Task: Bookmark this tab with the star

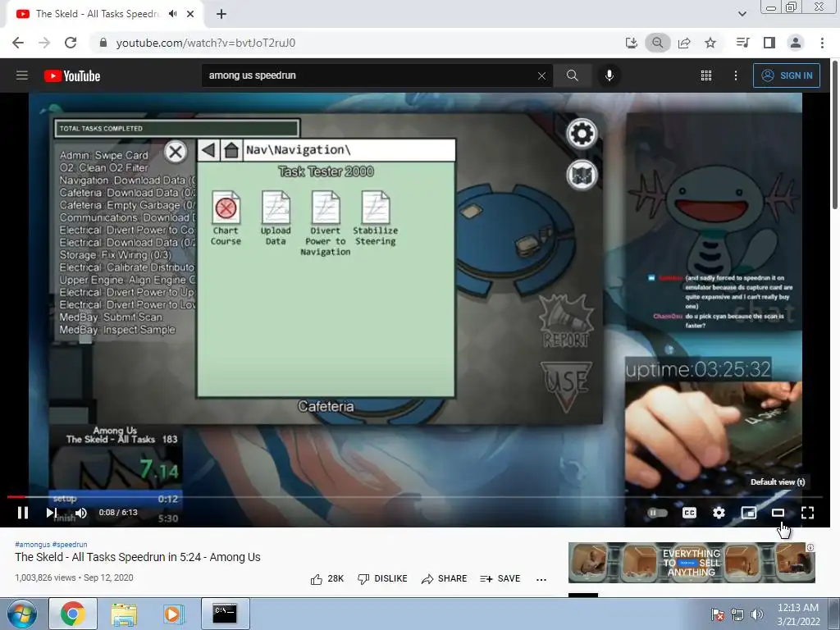Action: coord(710,43)
